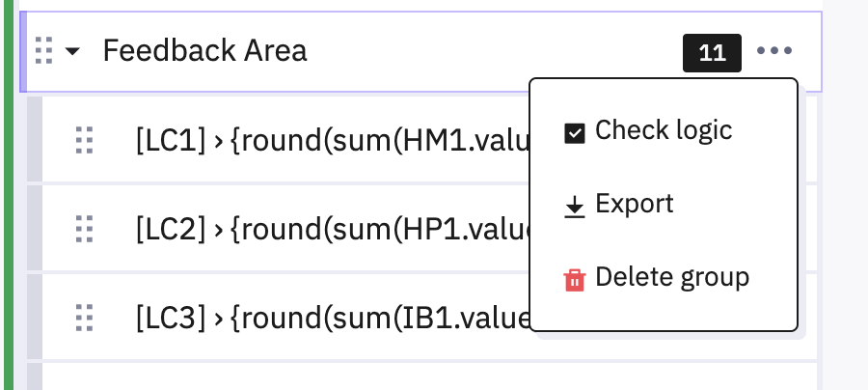Click the Feedback Area group title

(x=204, y=50)
